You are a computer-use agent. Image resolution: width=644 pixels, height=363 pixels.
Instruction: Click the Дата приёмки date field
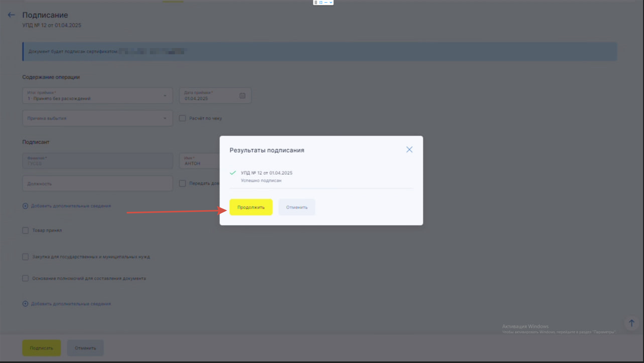coord(215,96)
